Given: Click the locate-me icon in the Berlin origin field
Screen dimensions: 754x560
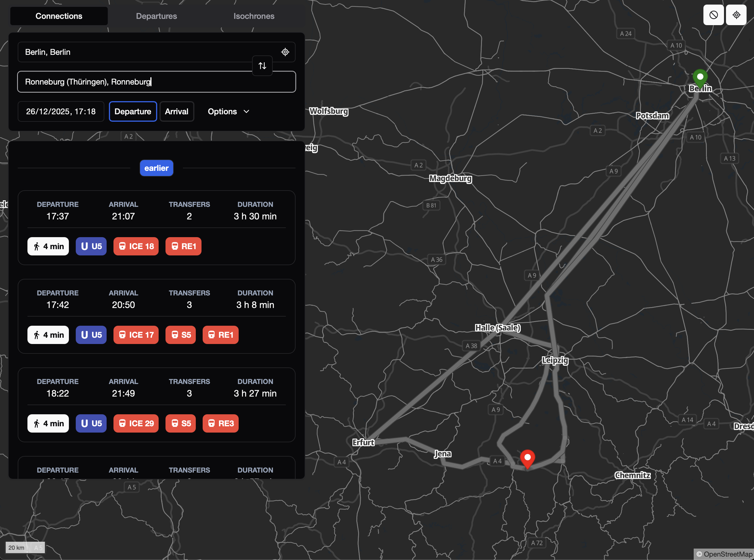Looking at the screenshot, I should (285, 52).
